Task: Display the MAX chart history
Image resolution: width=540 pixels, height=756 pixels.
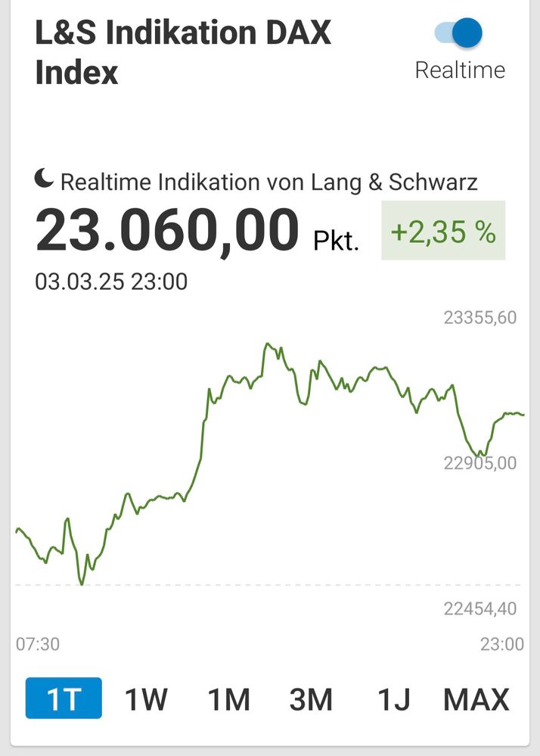Action: coord(476,698)
